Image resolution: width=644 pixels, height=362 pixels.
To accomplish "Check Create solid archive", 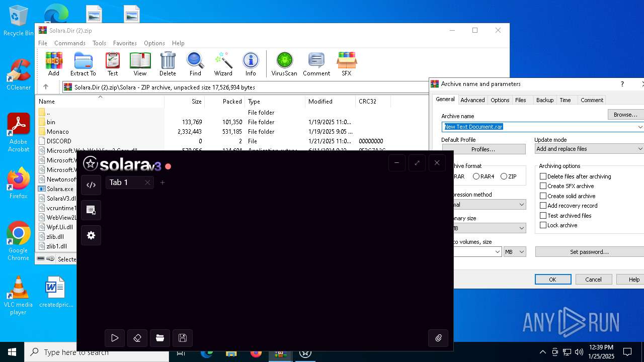I will tap(543, 196).
